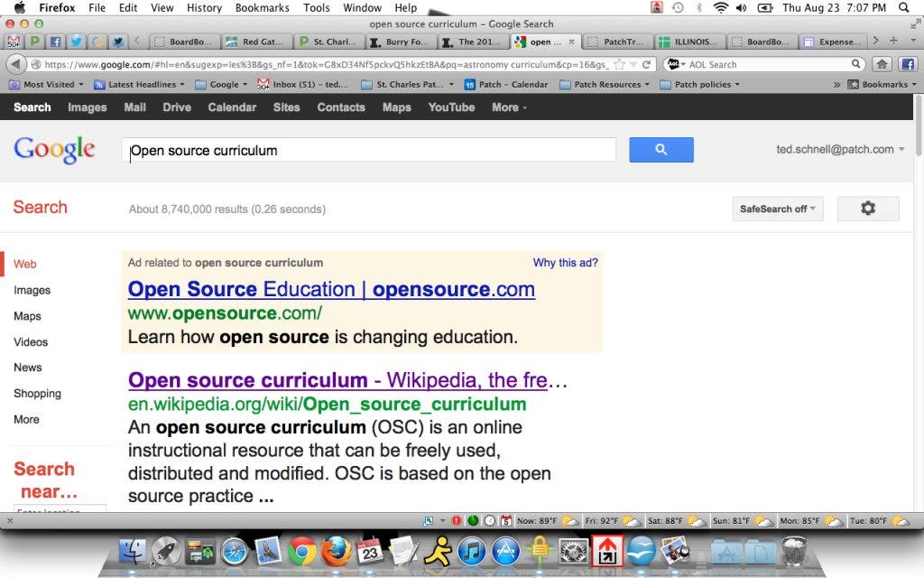Open the Inbox (51) bookmark
Screen dimensions: 924x578
(x=303, y=84)
